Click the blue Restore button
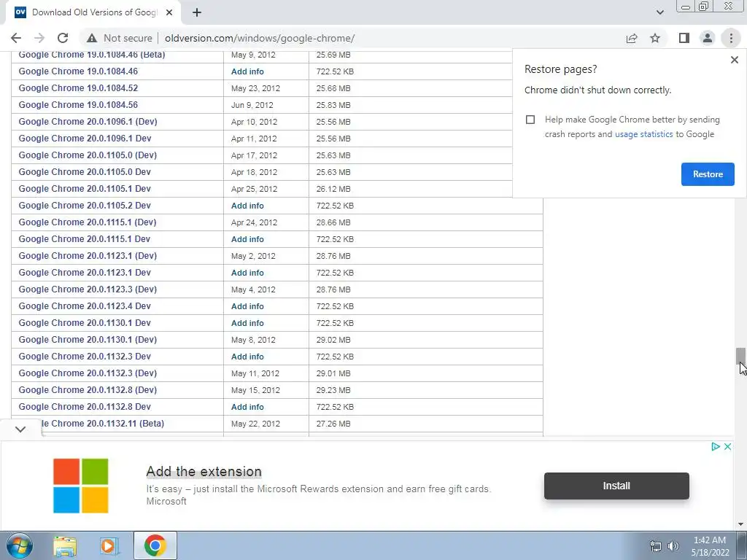This screenshot has width=747, height=560. click(x=708, y=174)
